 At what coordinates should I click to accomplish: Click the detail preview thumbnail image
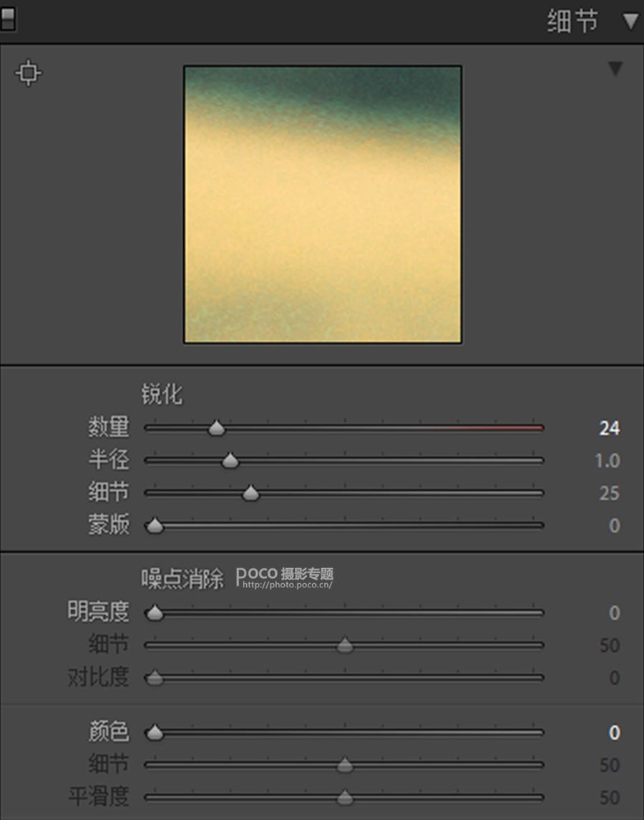(322, 205)
